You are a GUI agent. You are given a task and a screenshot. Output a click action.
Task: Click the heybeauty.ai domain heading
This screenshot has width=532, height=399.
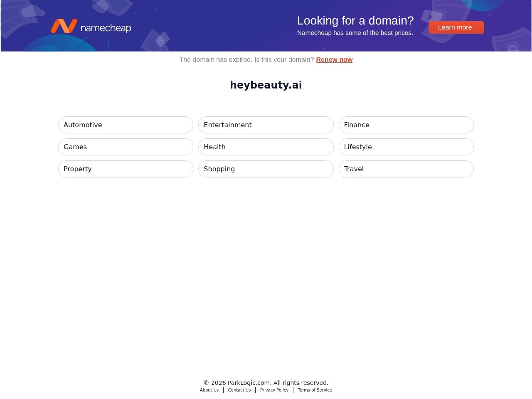(x=266, y=85)
